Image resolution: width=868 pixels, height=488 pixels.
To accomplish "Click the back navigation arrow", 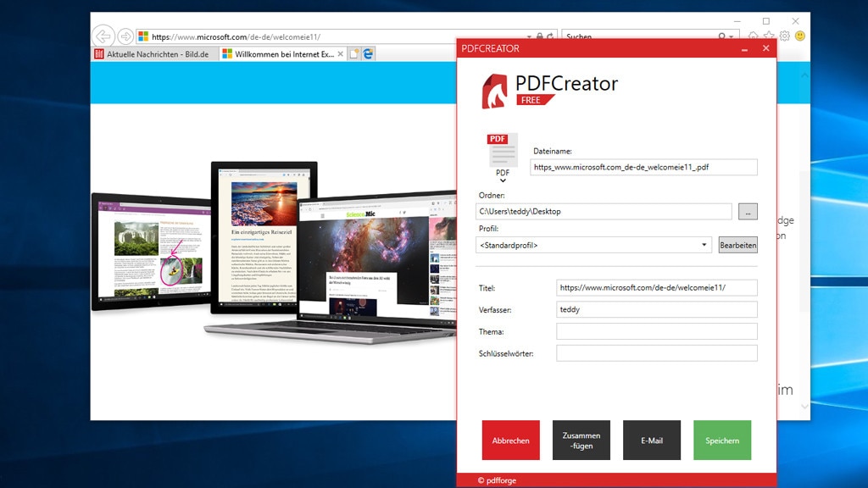I will click(x=103, y=36).
